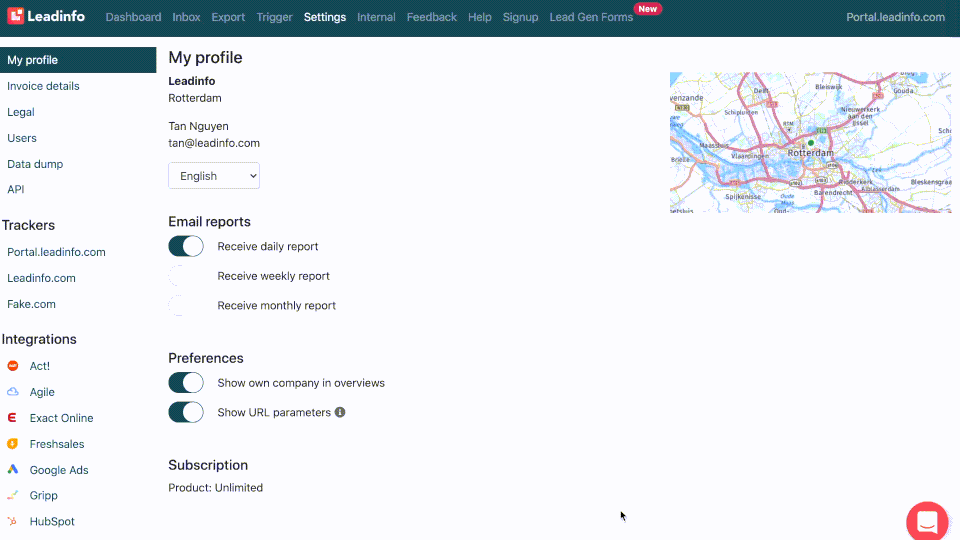Click the HubSpot icon
Viewport: 960px width, 540px height.
12,521
